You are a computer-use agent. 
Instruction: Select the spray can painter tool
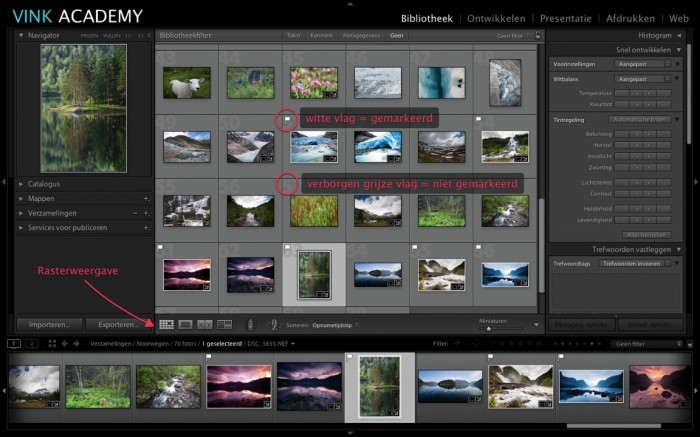point(250,325)
